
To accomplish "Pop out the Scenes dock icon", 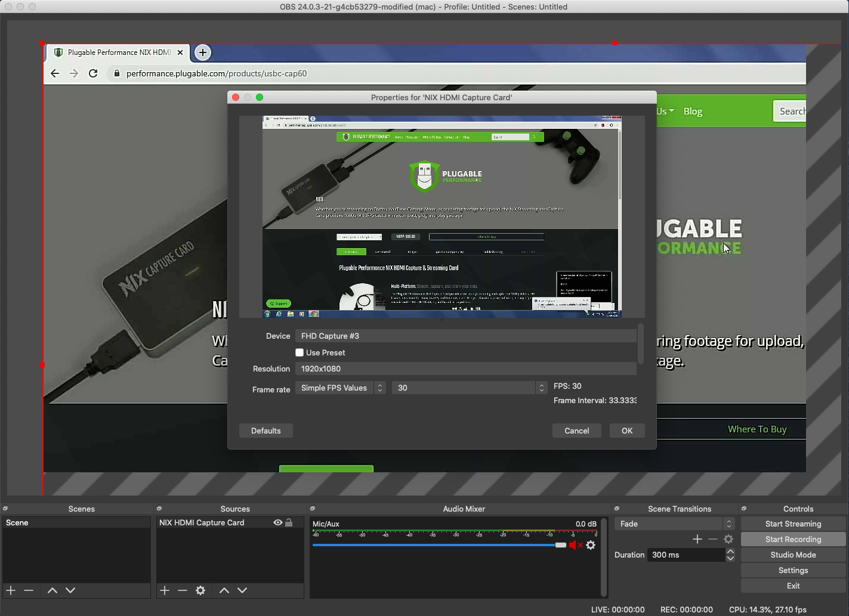I will (x=5, y=509).
